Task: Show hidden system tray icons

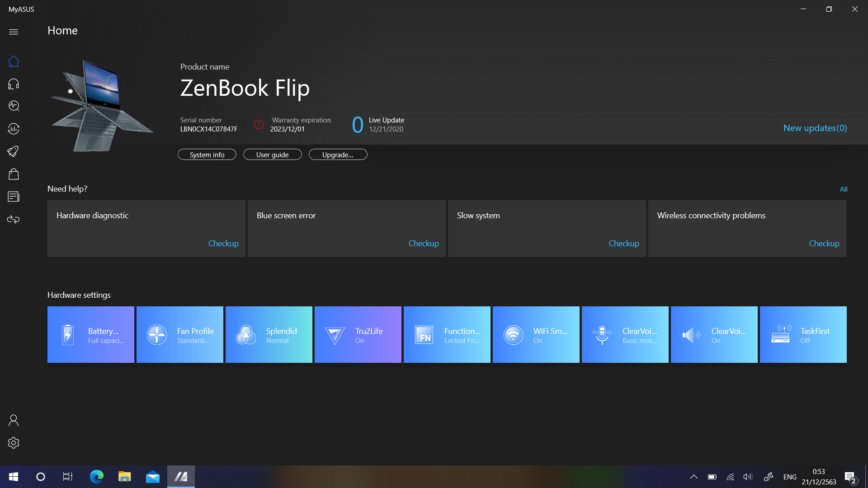Action: [694, 477]
